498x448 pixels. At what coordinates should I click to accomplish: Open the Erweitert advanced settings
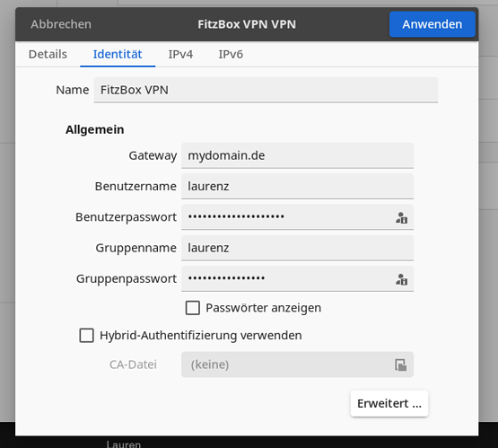(389, 403)
